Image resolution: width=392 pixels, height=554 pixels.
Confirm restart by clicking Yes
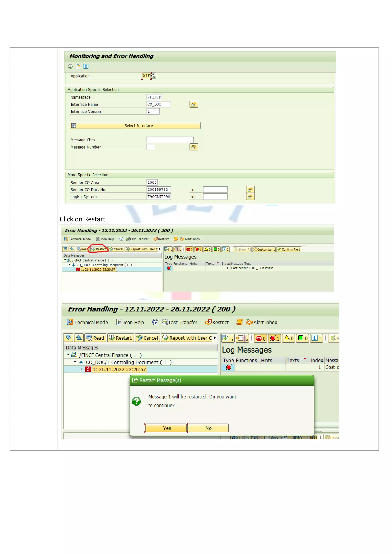[x=166, y=428]
